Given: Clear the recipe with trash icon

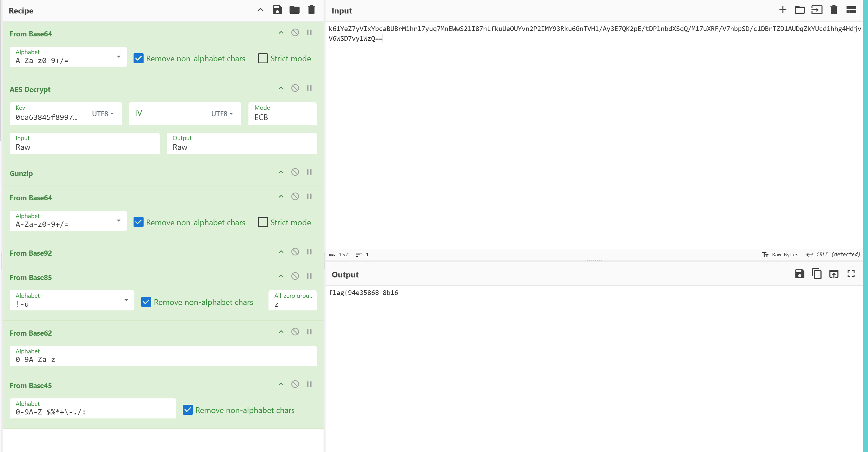Looking at the screenshot, I should [311, 10].
